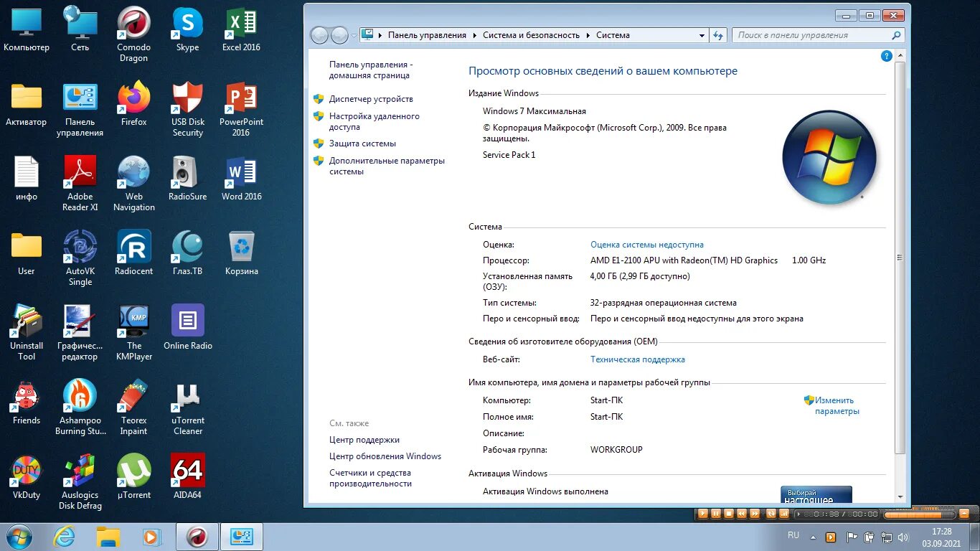Click Изменить параметры link
980x551 pixels.
[837, 406]
